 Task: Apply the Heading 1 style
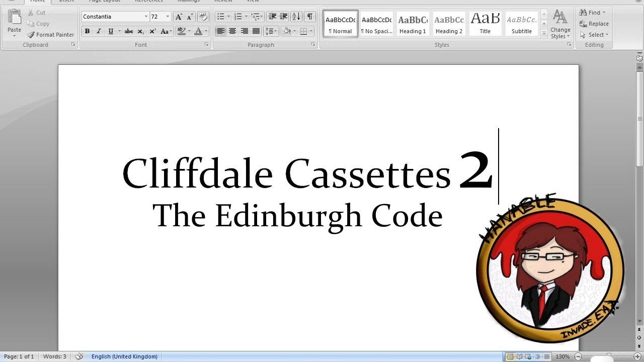click(x=413, y=24)
